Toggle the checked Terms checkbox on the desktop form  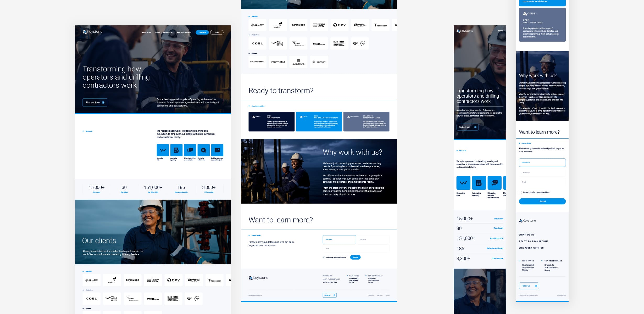point(324,257)
